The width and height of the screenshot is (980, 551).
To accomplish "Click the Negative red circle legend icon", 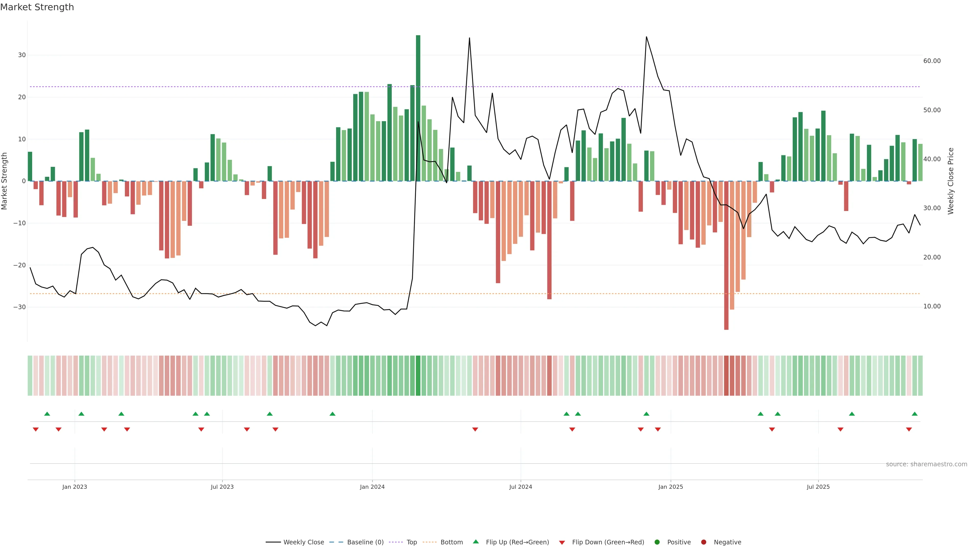I will click(703, 542).
